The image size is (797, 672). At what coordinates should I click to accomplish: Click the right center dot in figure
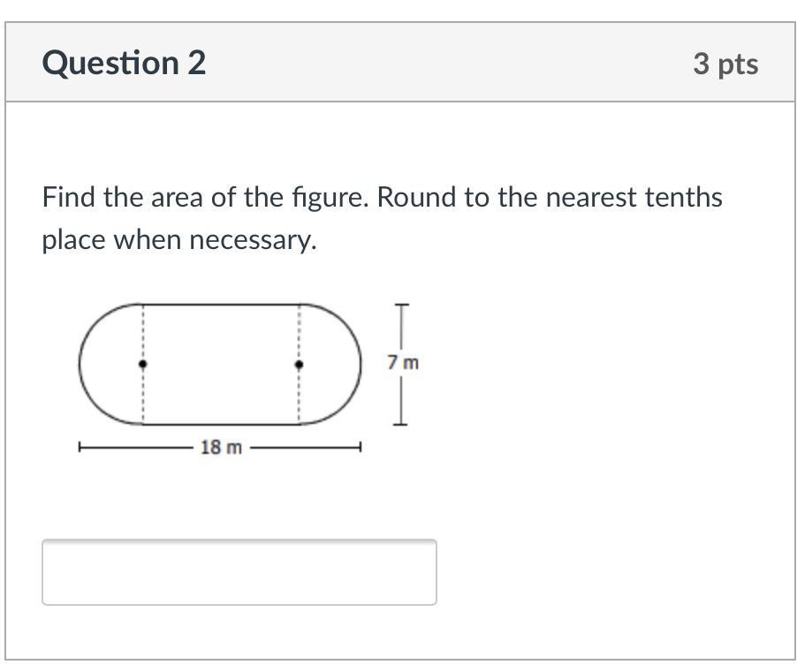click(299, 364)
